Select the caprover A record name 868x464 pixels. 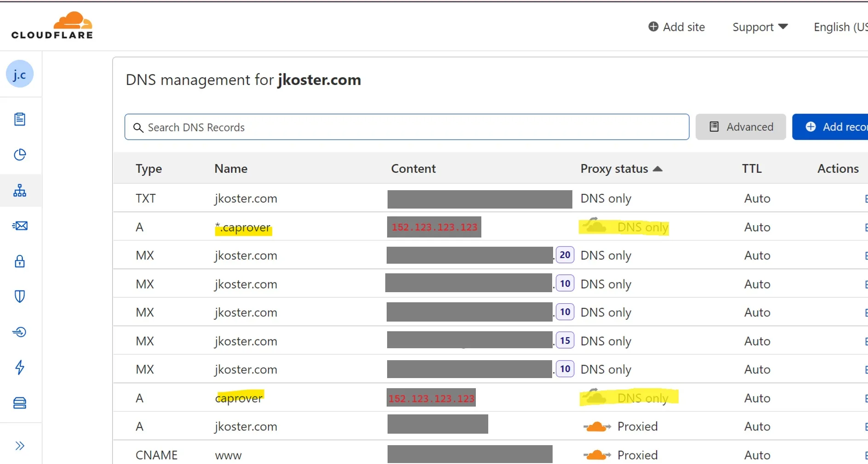coord(239,398)
